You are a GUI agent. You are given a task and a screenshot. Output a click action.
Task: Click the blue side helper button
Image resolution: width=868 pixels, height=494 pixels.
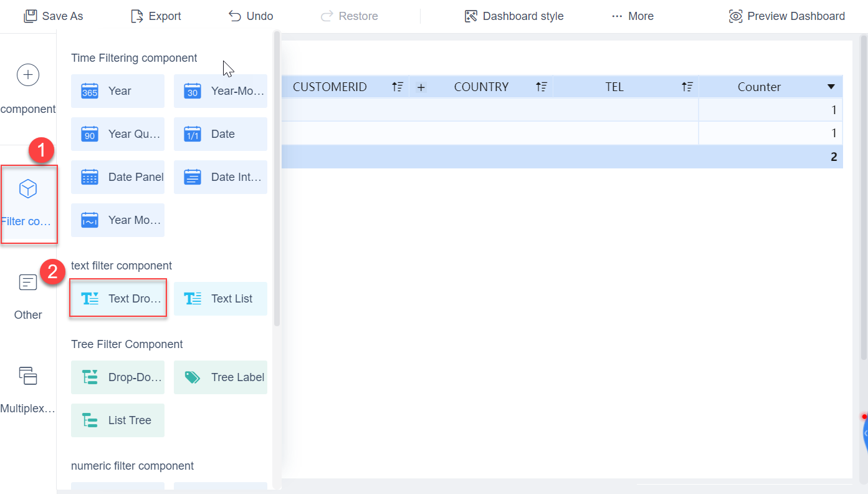pos(865,433)
